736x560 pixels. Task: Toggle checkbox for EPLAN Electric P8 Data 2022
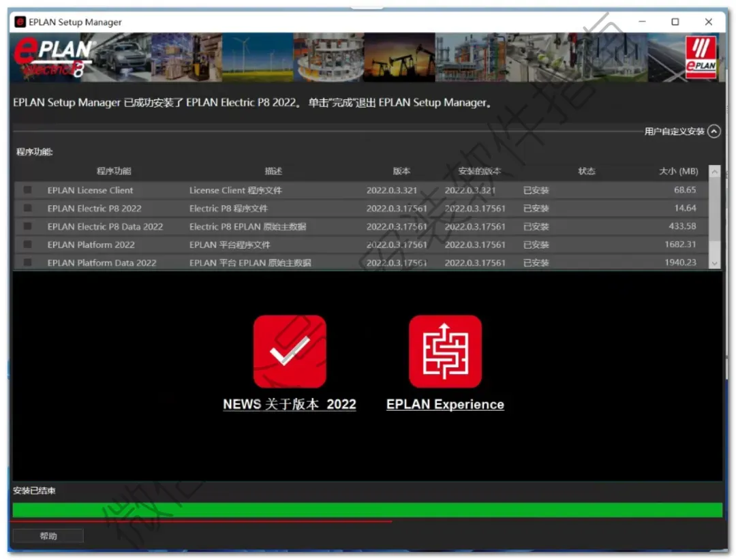pos(28,226)
